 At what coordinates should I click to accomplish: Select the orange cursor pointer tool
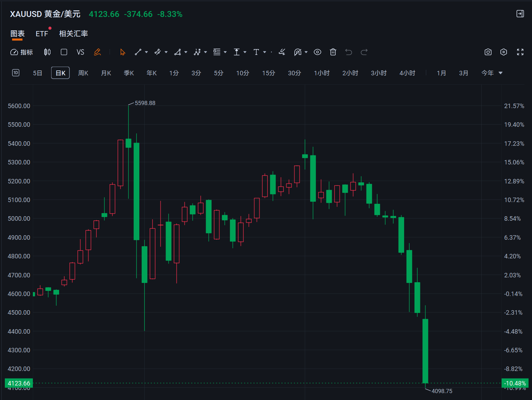122,52
